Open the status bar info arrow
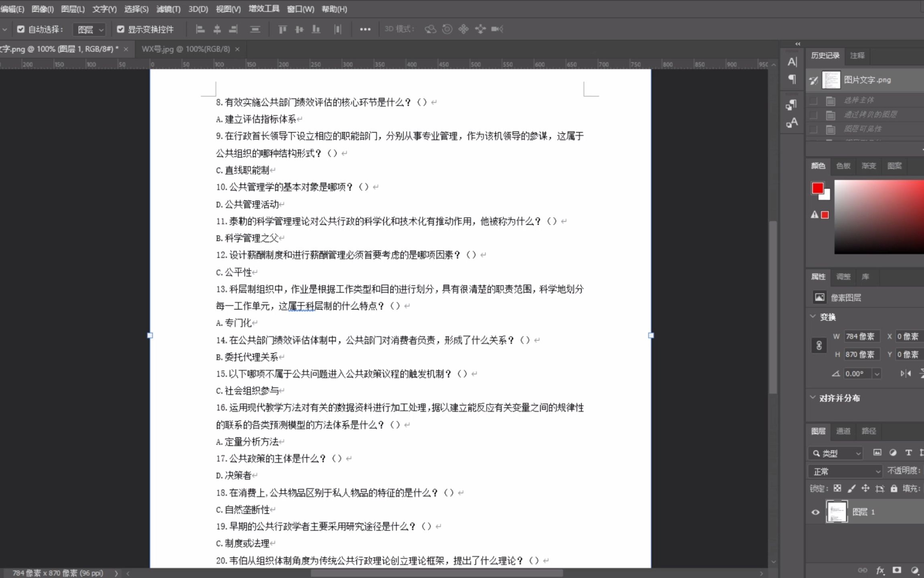Image resolution: width=924 pixels, height=578 pixels. [x=116, y=573]
